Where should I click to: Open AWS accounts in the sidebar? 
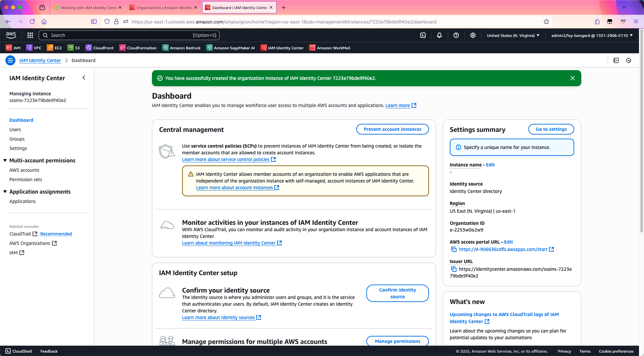[x=24, y=170]
